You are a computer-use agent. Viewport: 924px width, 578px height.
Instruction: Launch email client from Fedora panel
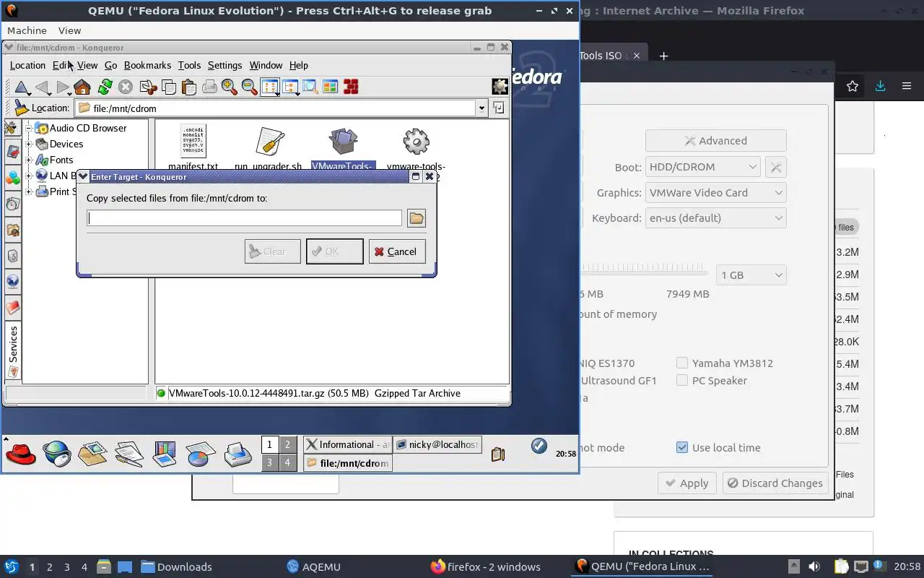(92, 454)
